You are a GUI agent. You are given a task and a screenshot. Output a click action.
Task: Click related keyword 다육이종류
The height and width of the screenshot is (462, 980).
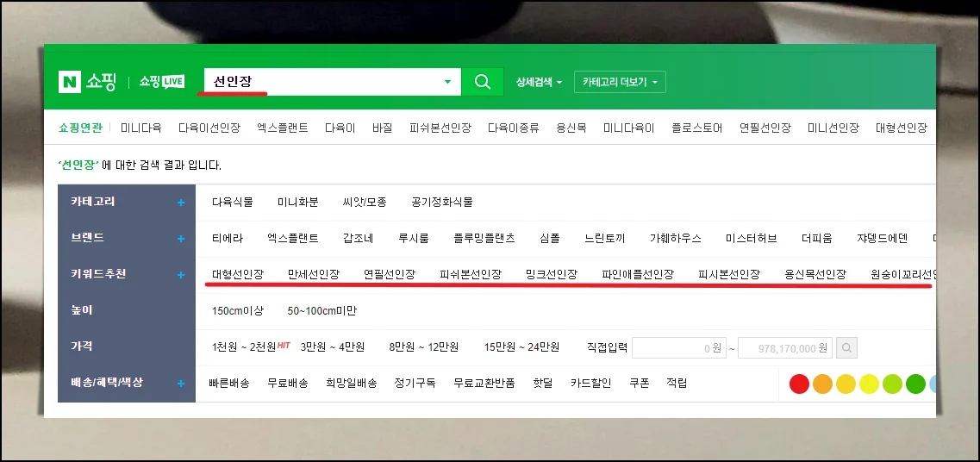click(x=514, y=128)
